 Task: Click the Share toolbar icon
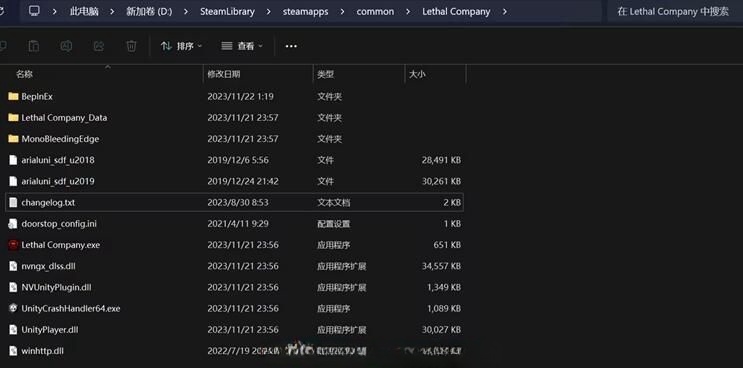[x=99, y=46]
